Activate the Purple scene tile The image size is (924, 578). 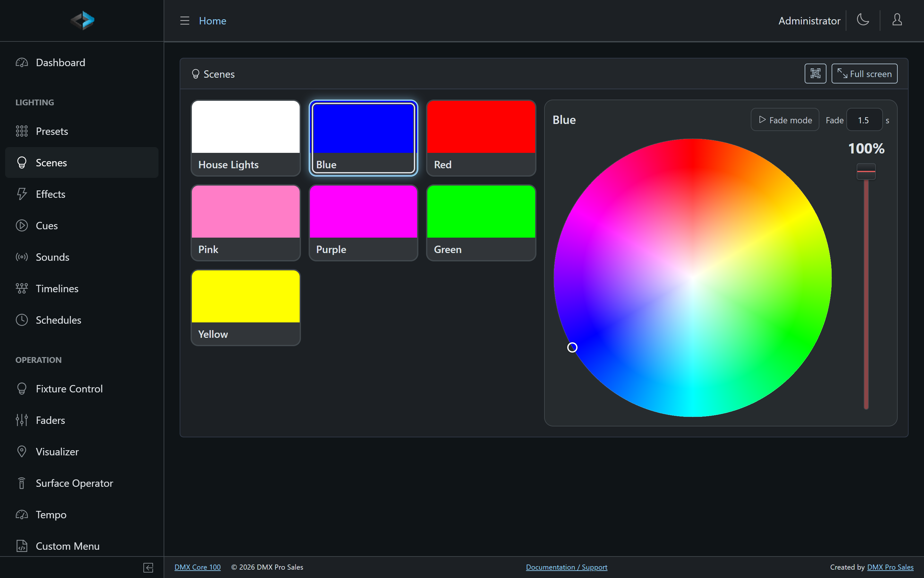(x=363, y=223)
